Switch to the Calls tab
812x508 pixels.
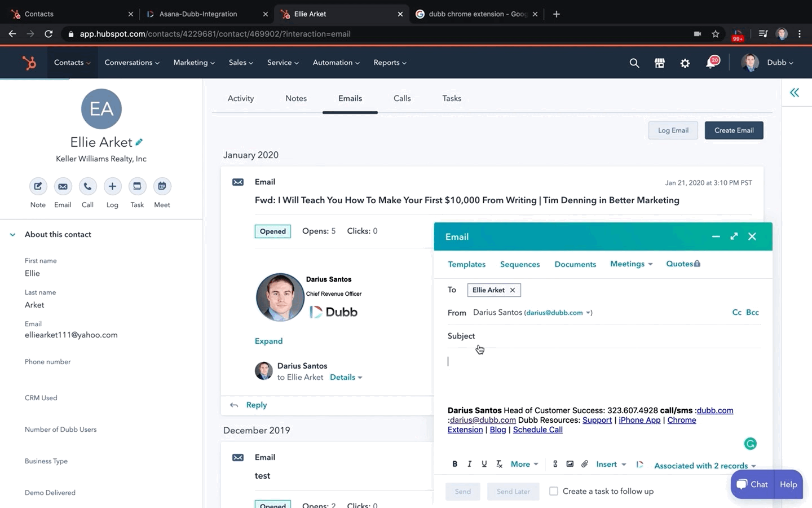pyautogui.click(x=402, y=98)
